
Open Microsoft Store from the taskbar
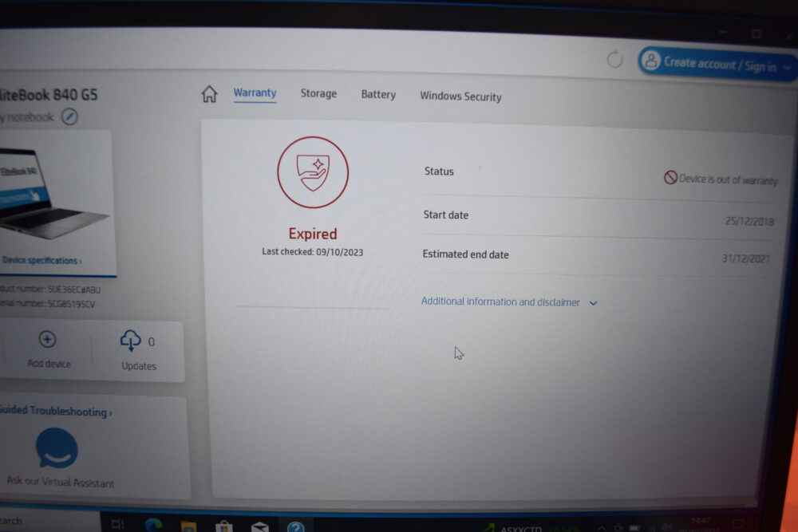(224, 526)
